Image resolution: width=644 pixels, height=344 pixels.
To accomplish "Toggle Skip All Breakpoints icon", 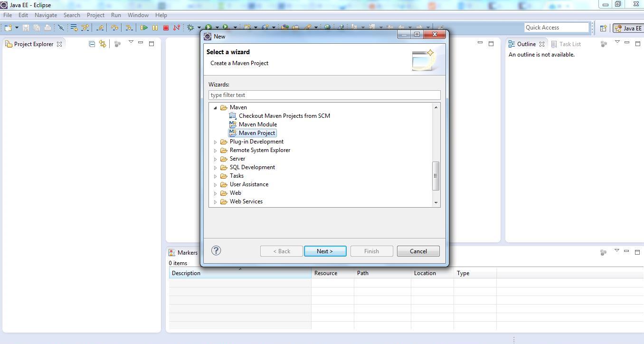I will pos(61,28).
